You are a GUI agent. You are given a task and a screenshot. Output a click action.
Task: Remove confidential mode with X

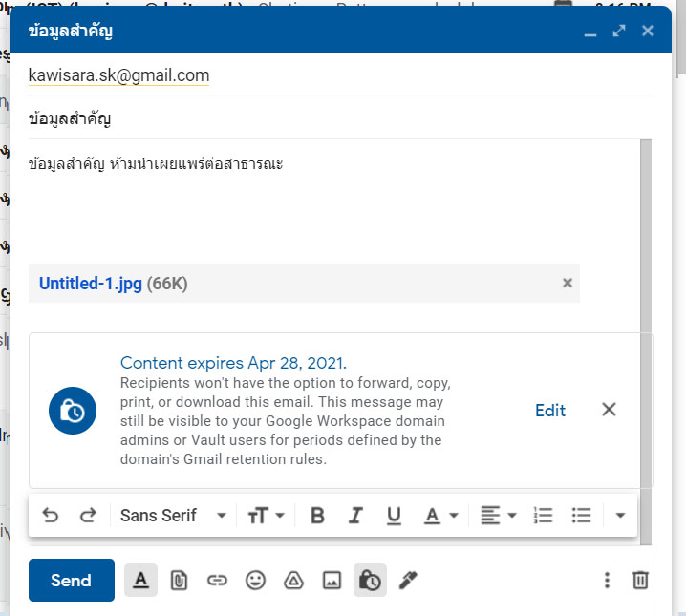pyautogui.click(x=609, y=410)
